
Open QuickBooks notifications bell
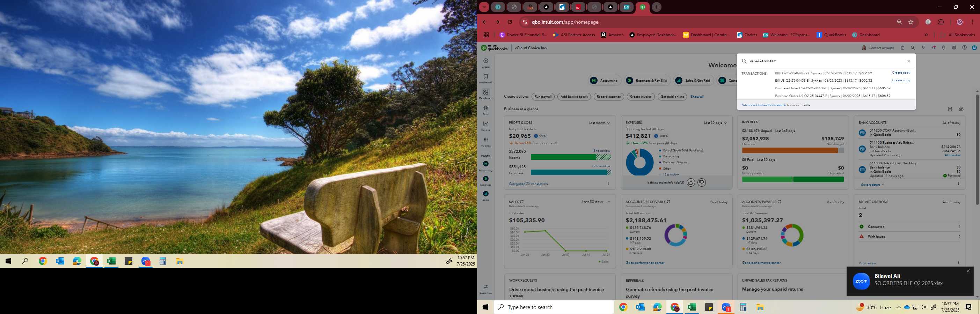943,48
